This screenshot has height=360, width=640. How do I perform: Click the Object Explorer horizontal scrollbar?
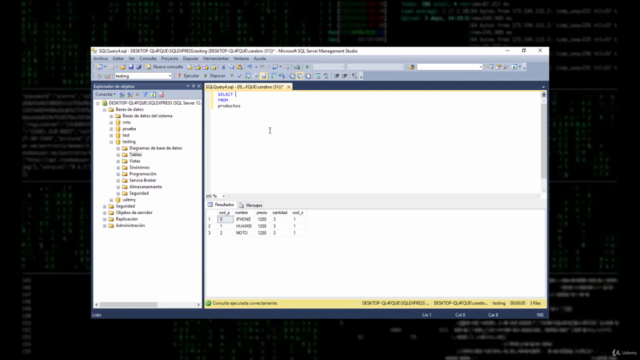128,304
